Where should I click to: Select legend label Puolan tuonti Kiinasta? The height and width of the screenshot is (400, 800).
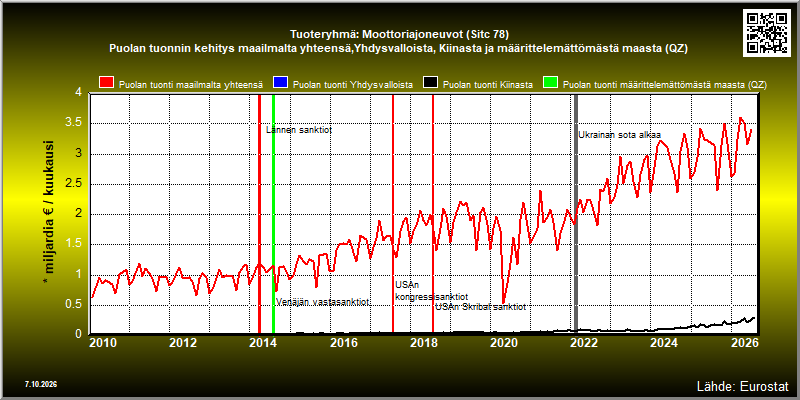pyautogui.click(x=488, y=85)
